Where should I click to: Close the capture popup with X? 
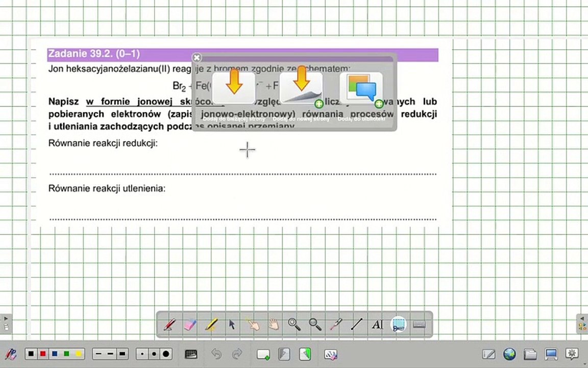[197, 57]
